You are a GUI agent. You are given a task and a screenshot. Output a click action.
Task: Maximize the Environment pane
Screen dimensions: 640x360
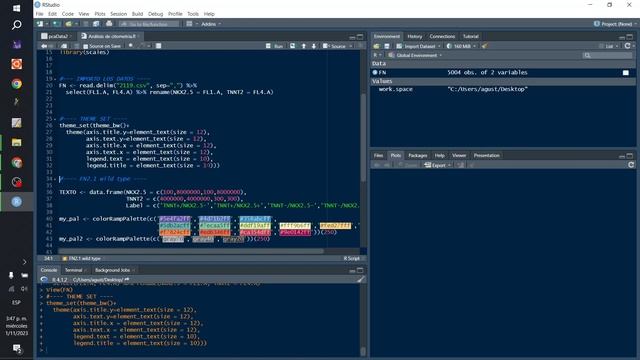[630, 37]
